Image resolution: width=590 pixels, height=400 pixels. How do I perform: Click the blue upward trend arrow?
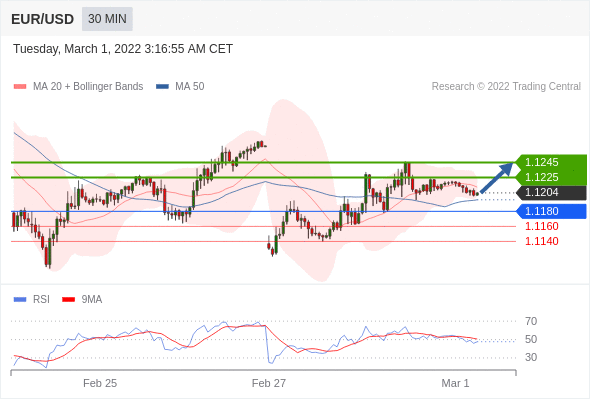point(497,178)
